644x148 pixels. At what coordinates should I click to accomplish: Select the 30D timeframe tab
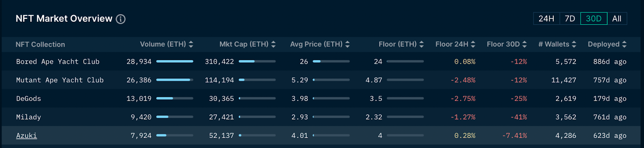click(594, 18)
